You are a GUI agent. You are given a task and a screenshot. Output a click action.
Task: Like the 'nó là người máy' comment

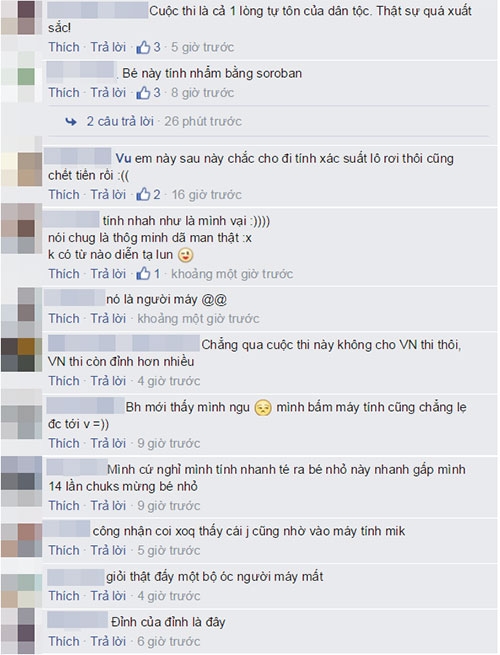click(x=64, y=319)
